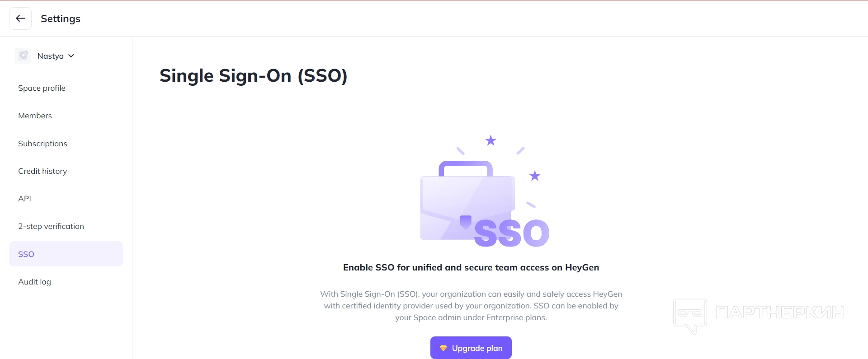This screenshot has height=359, width=868.
Task: Click the Nastya workspace avatar icon
Action: click(23, 56)
